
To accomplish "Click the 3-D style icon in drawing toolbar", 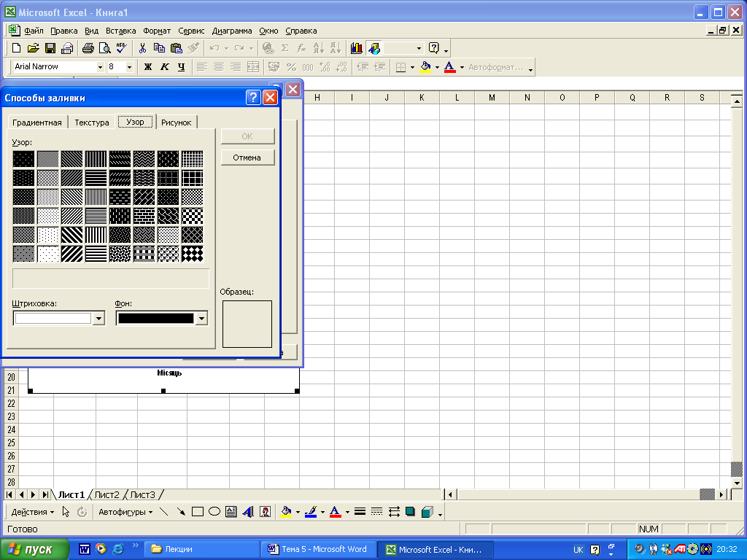I will (x=427, y=512).
